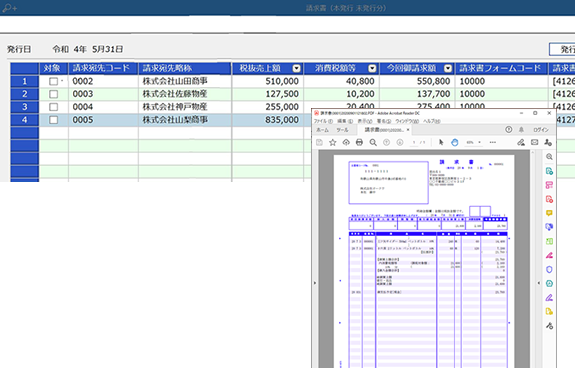This screenshot has height=368, width=575.
Task: Select row header number 1
Action: 25,81
